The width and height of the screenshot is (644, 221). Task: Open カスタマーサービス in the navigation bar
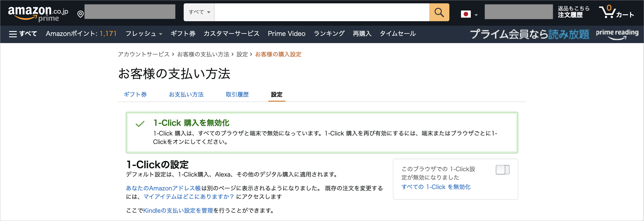point(232,34)
